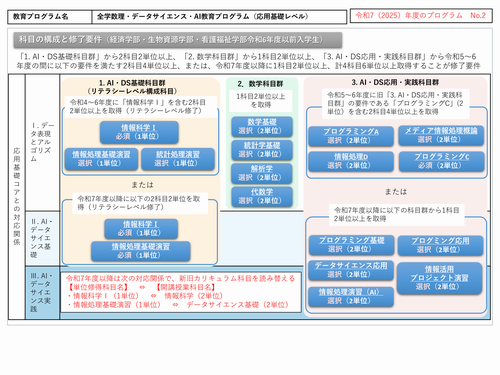Click the プログラミング基礎 subject box
The image size is (500, 375).
(x=352, y=245)
